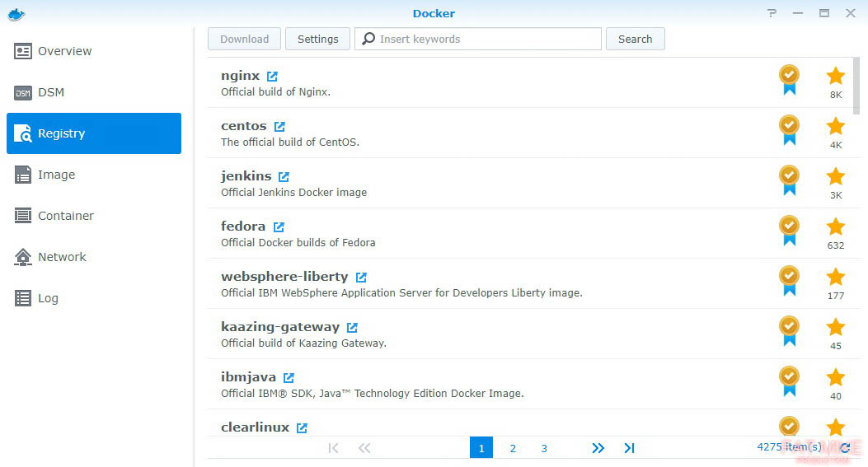The image size is (868, 467).
Task: Go to the Image section
Action: [x=94, y=175]
